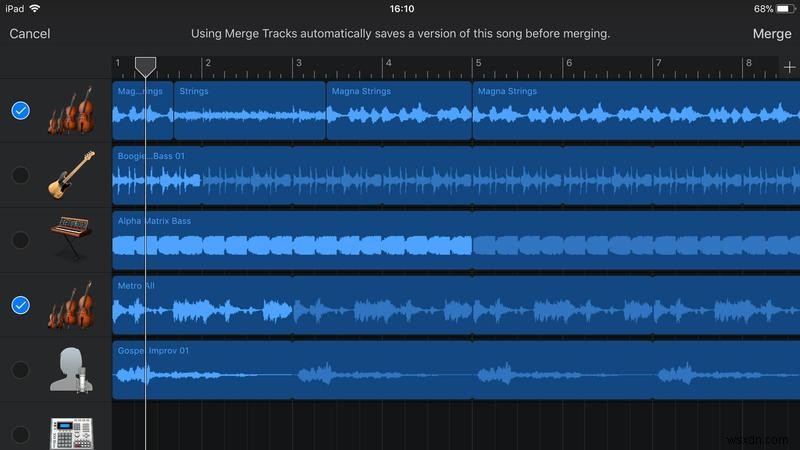Viewport: 800px width, 450px height.
Task: Select the Gospel Improv 01 region
Action: coord(456,370)
